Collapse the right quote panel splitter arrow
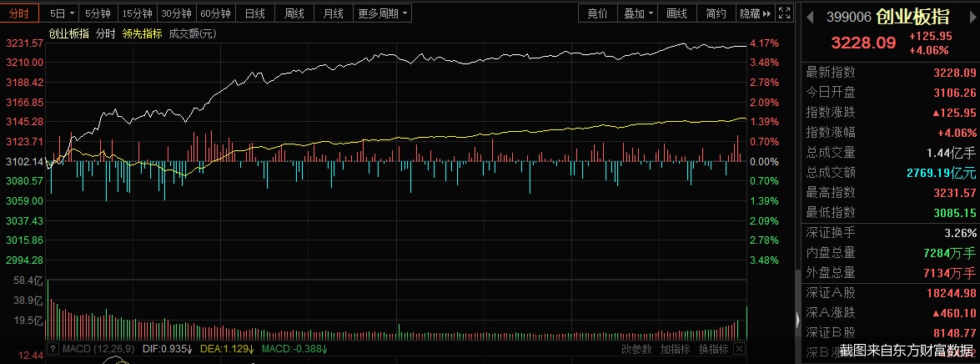 [797, 320]
